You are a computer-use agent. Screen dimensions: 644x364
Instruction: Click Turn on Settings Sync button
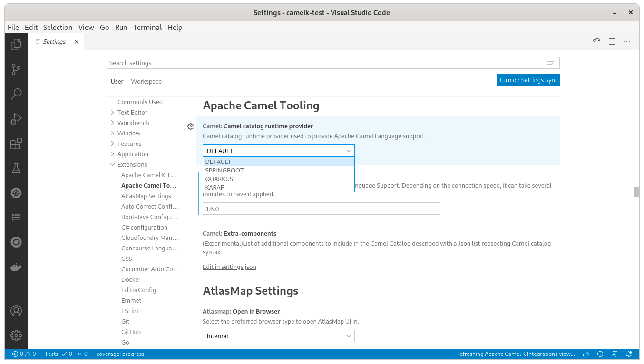click(528, 80)
